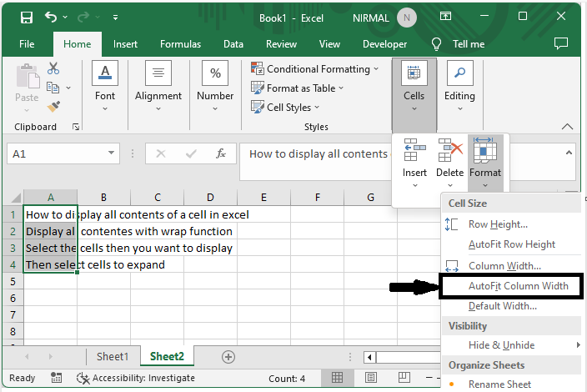Image resolution: width=587 pixels, height=392 pixels.
Task: Expand the Name Box dropdown arrow
Action: click(113, 154)
